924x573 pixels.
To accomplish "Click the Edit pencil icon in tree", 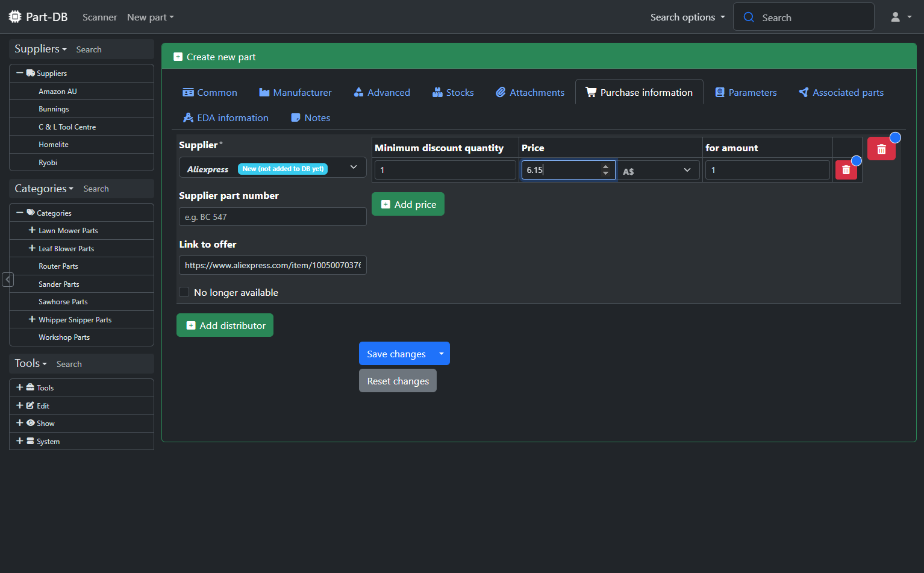I will [x=30, y=405].
